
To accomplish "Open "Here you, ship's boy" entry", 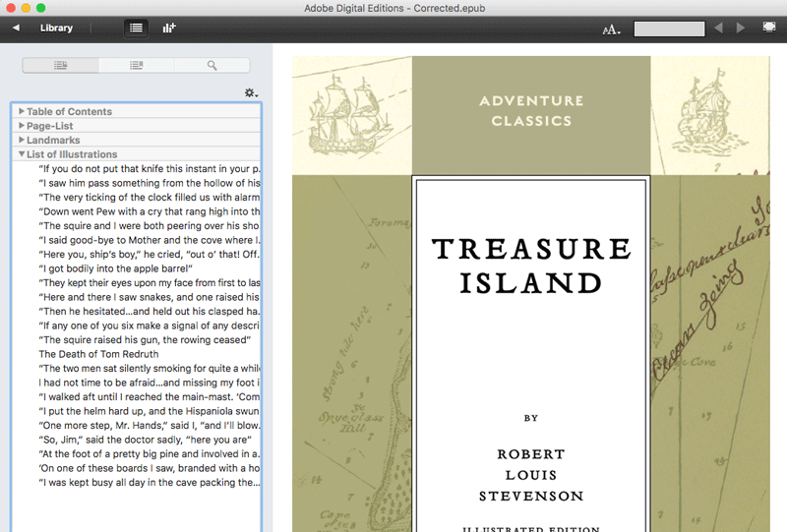I will pos(150,254).
